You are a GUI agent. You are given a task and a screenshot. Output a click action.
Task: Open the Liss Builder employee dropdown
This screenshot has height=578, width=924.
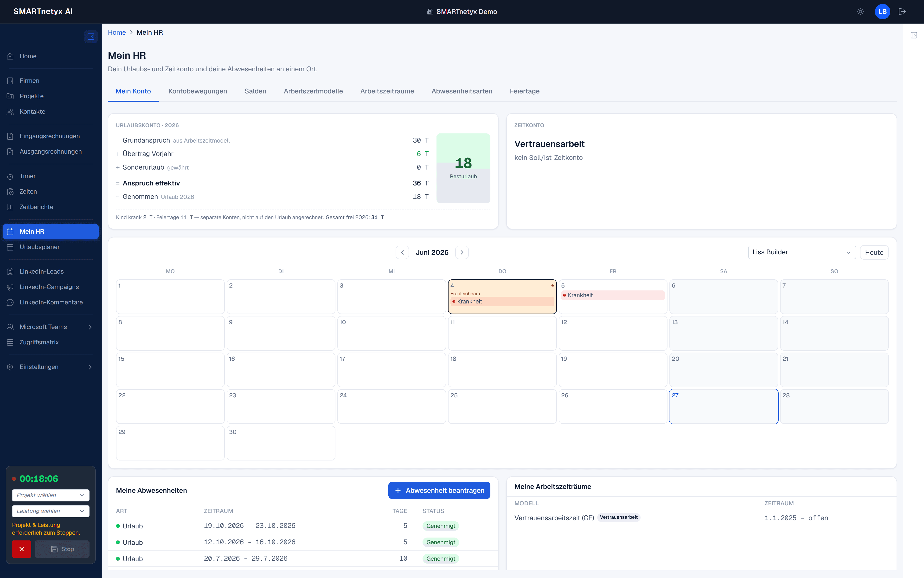click(802, 252)
